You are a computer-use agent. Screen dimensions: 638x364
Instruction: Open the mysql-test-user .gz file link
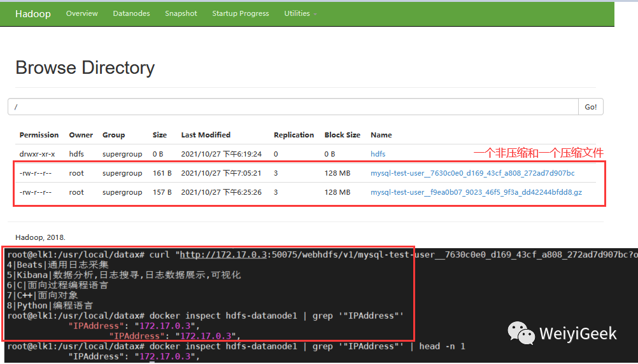[x=476, y=192]
